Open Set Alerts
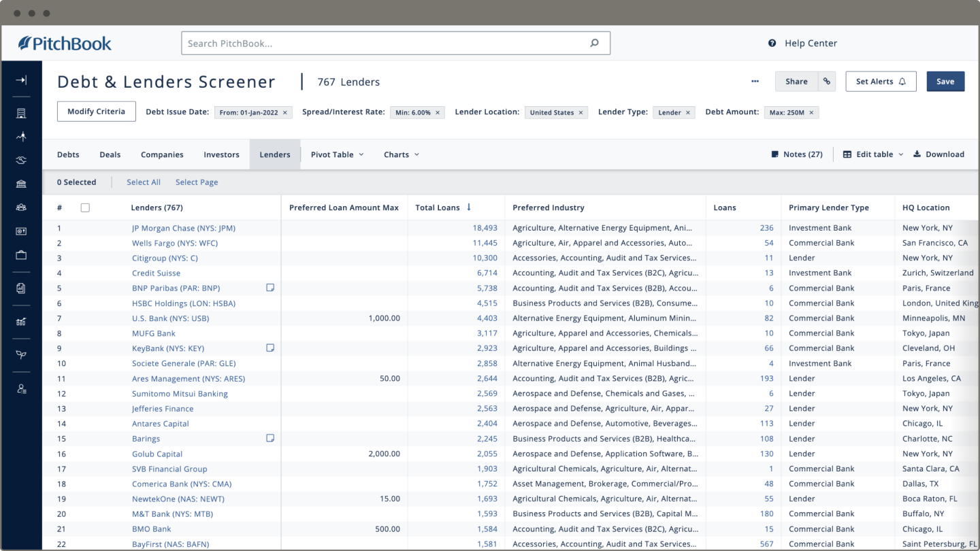Image resolution: width=980 pixels, height=551 pixels. click(881, 82)
